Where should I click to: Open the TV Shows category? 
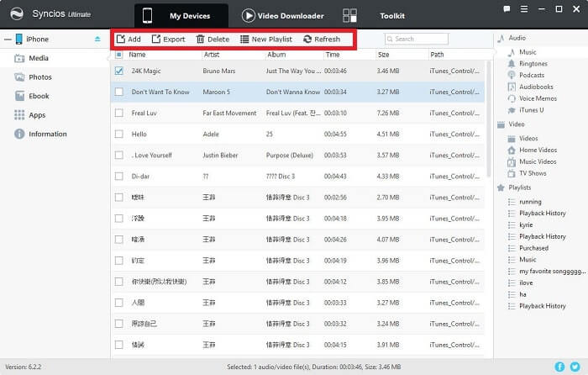pos(533,173)
